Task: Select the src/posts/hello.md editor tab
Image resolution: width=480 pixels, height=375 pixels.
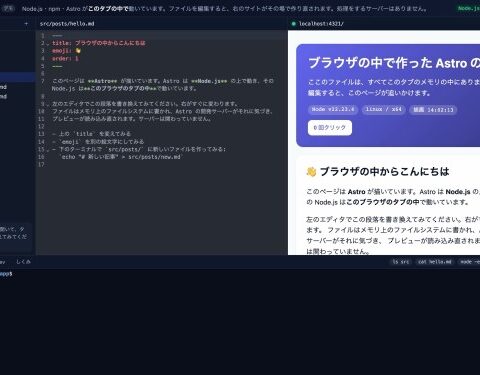Action: [x=67, y=24]
